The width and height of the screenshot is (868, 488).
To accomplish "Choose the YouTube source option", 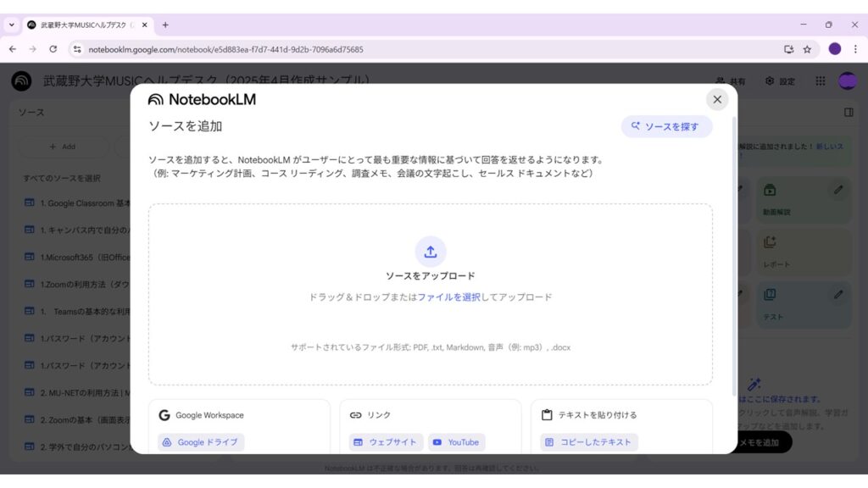I will (x=458, y=442).
